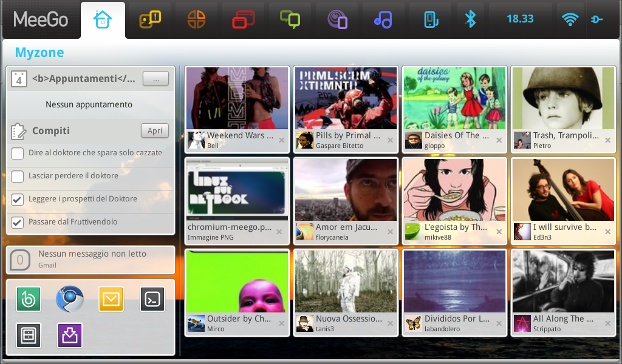Screen dimensions: 622x364
Task: Open Daisies Of The Galaxy thumbnail
Action: click(454, 98)
